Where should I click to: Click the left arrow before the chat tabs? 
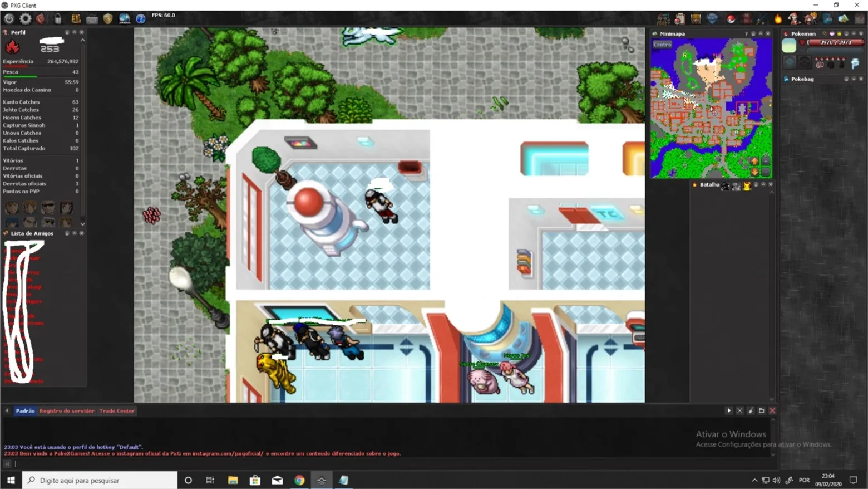coord(7,411)
